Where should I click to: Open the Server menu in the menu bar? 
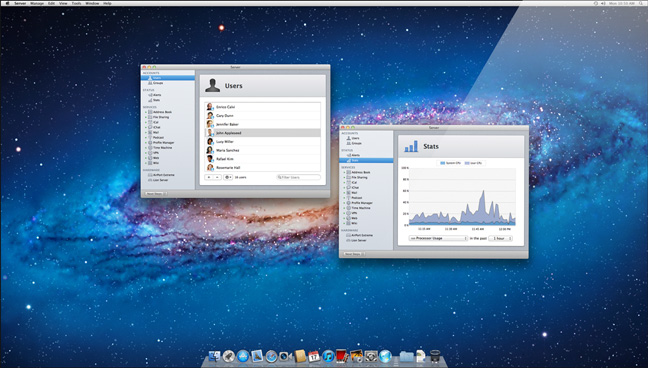pos(20,3)
